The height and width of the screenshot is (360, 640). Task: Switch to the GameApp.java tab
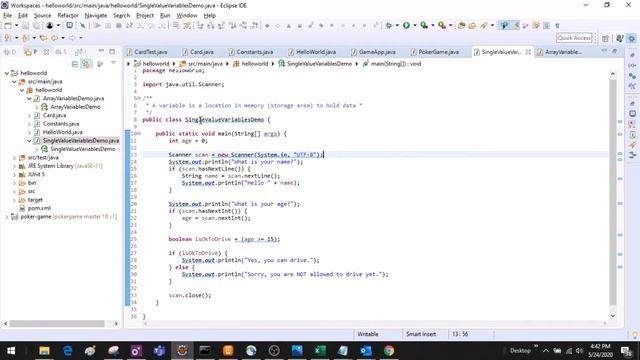377,52
